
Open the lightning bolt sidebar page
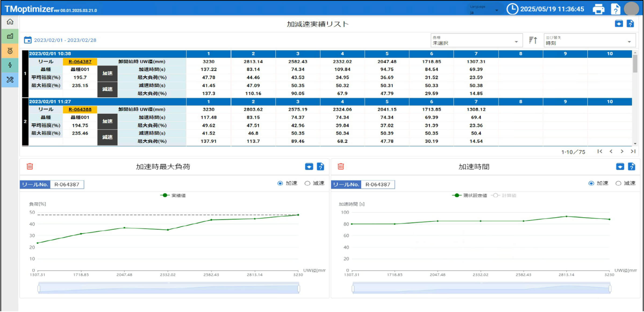click(x=10, y=65)
